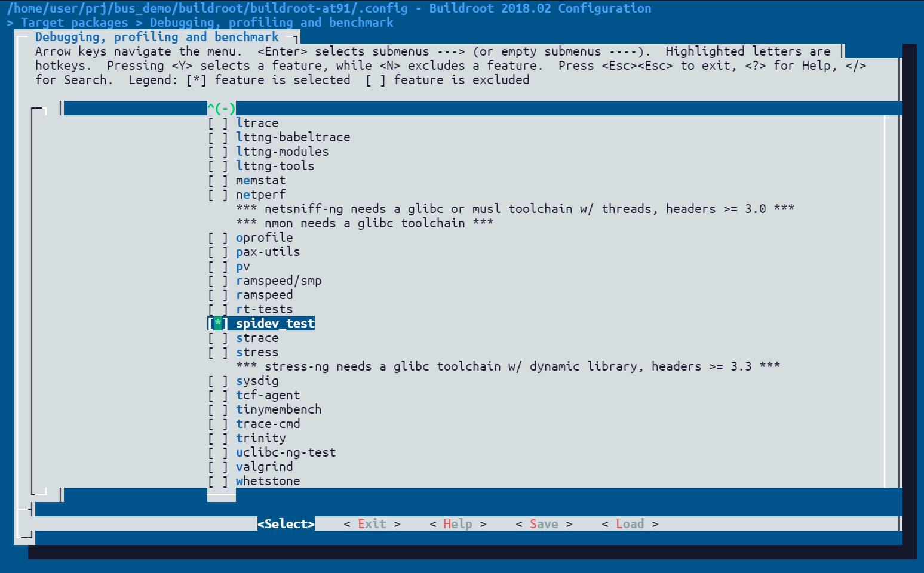
Task: Select the netperf checkbox
Action: [x=218, y=195]
